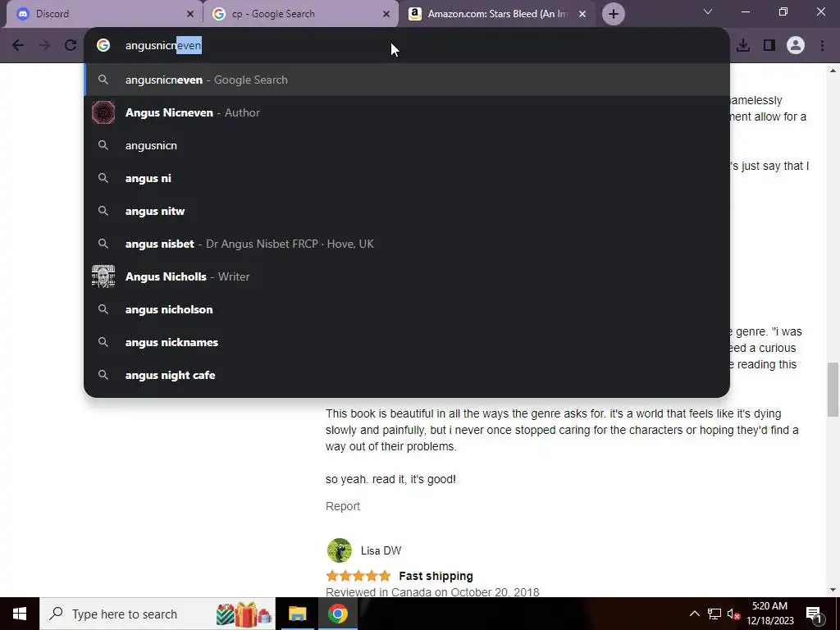840x630 pixels.
Task: Pick the 'angus ni' suggestion
Action: 407,178
